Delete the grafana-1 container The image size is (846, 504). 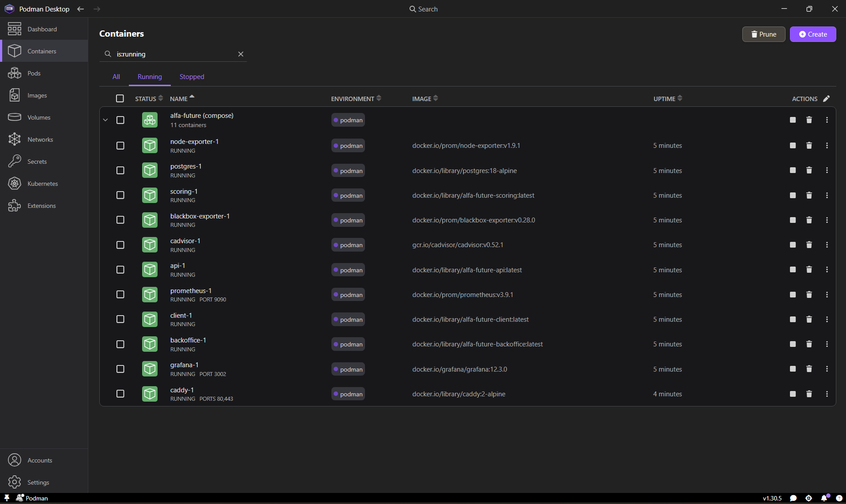(809, 369)
